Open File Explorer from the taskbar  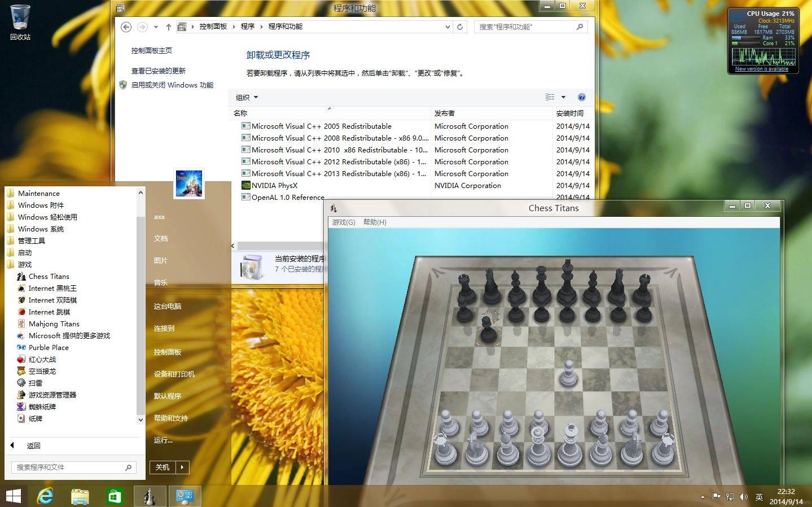pos(80,496)
